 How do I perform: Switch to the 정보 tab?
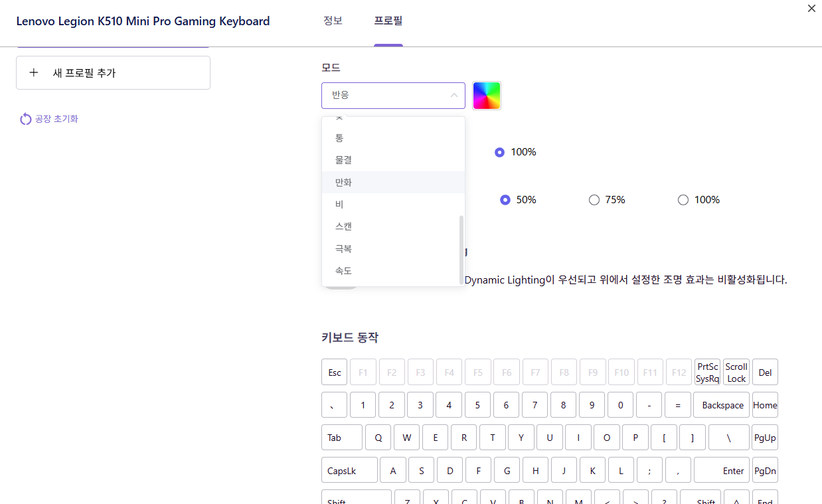coord(333,21)
